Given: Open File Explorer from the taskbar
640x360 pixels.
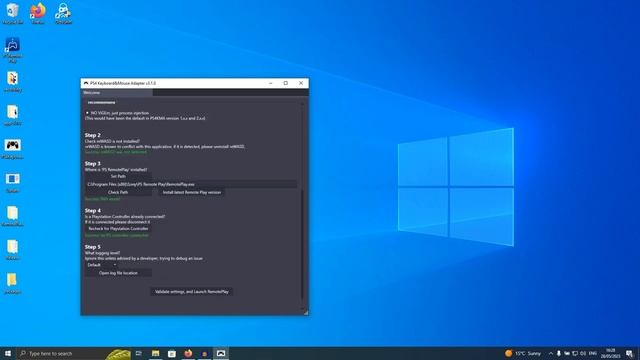Looking at the screenshot, I should click(156, 353).
